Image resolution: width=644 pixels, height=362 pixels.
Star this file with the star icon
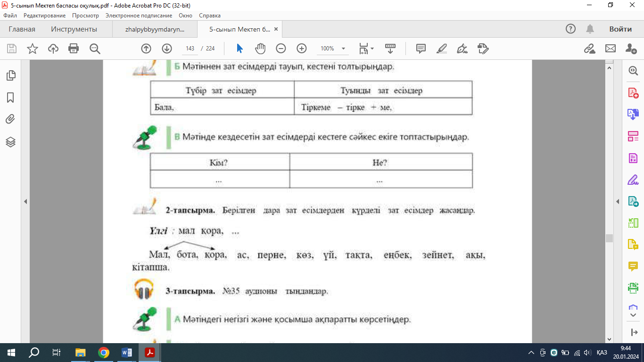tap(33, 49)
